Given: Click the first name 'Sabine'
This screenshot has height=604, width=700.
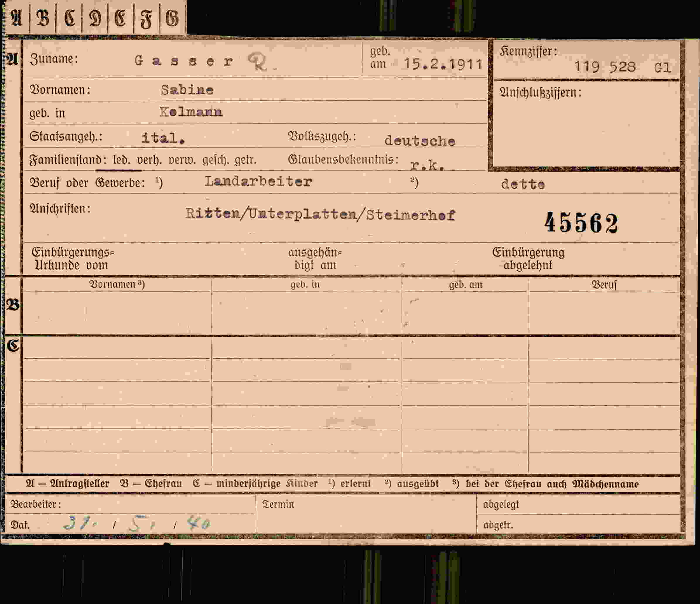Looking at the screenshot, I should point(187,90).
